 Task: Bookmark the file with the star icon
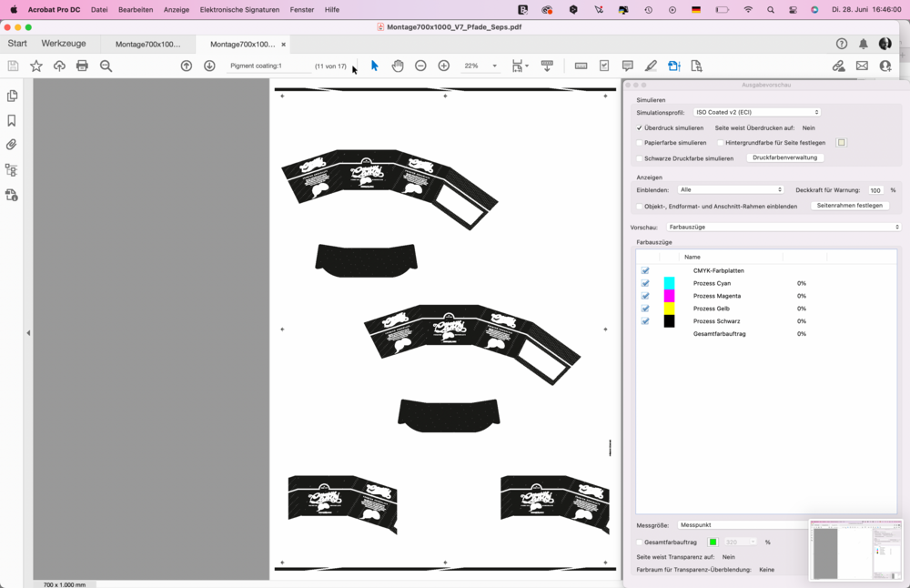[x=36, y=66]
